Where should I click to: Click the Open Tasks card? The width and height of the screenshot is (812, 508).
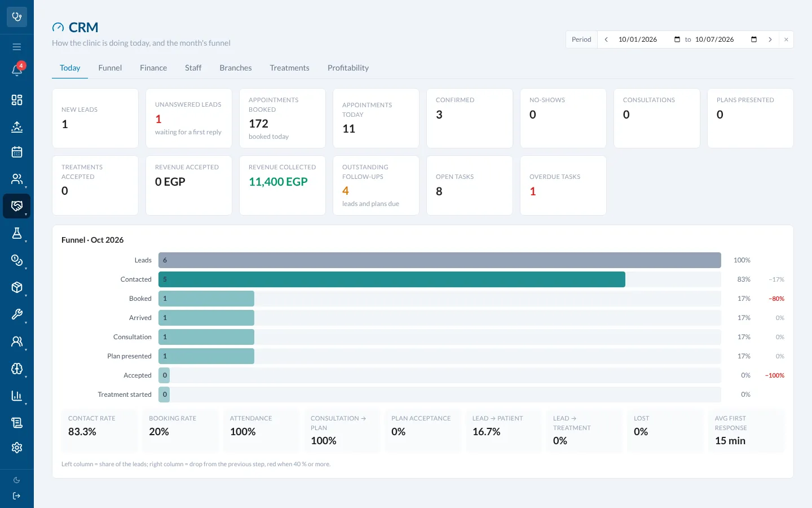470,186
